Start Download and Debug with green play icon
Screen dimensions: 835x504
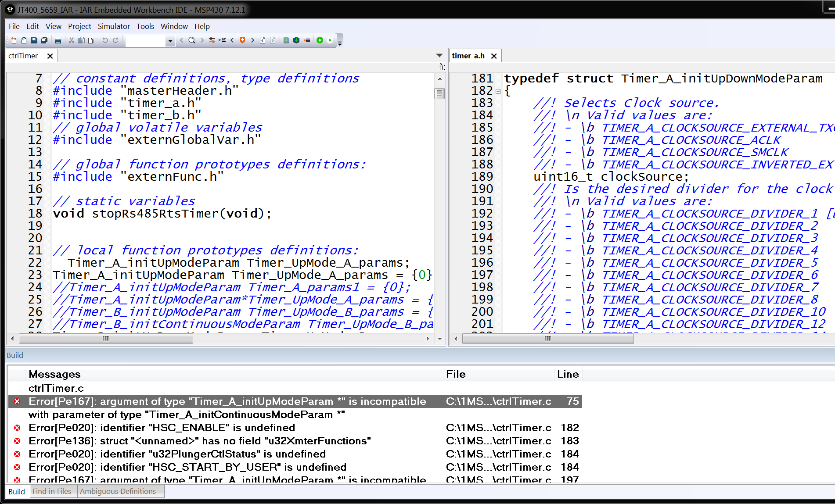click(x=320, y=40)
